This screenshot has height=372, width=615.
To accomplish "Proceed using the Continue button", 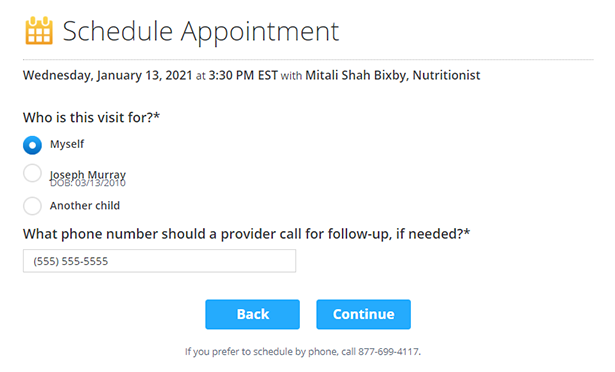I will point(364,314).
